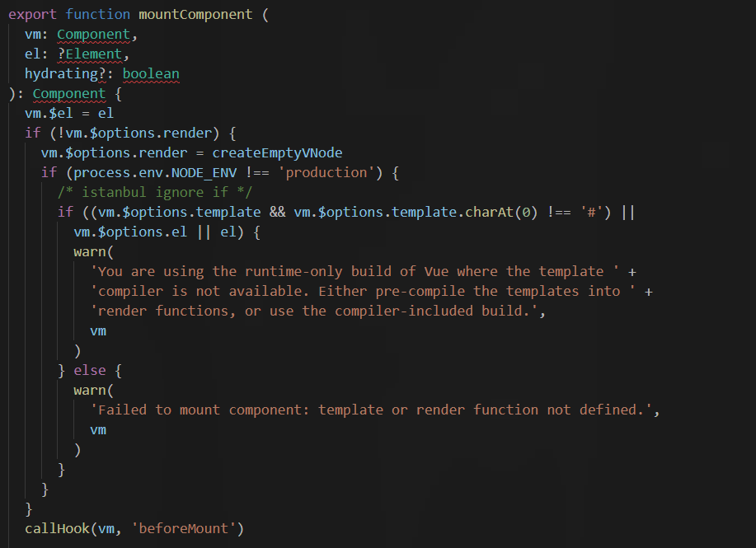Screen dimensions: 756x548
Task: Click the 'callHook' function call
Action: click(x=57, y=528)
